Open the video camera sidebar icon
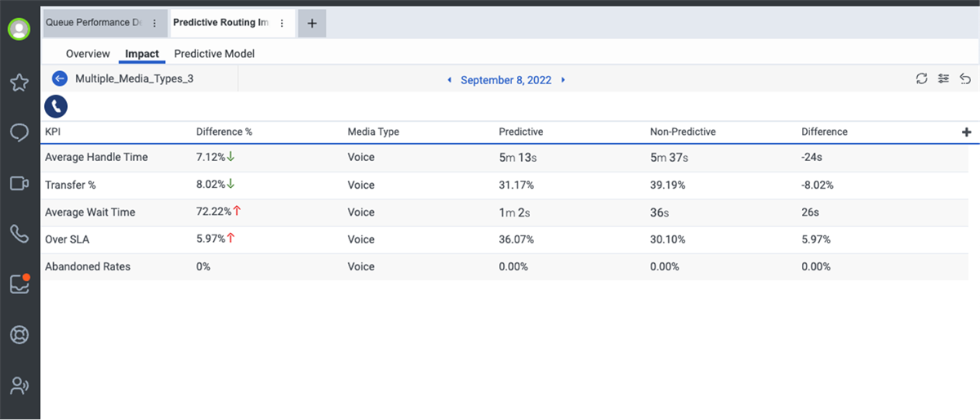This screenshot has width=980, height=420. point(19,183)
